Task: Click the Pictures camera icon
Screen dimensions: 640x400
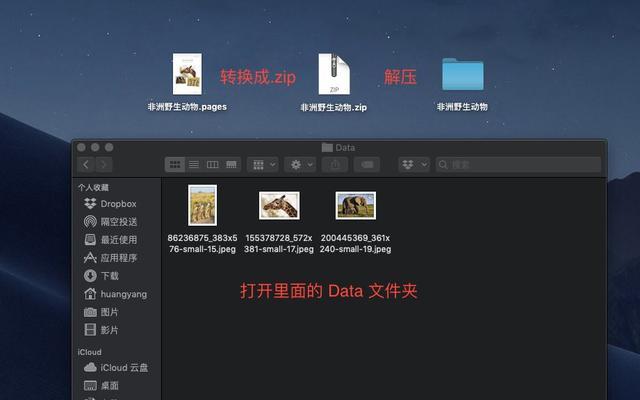Action: click(x=90, y=312)
